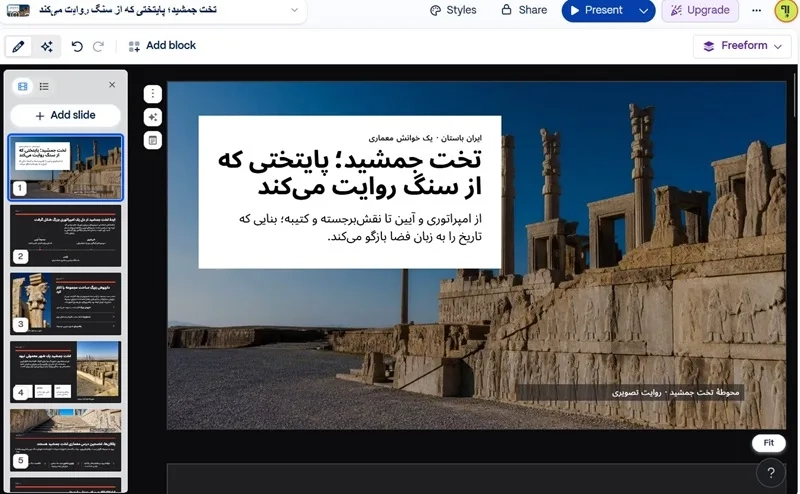Viewport: 800px width, 494px height.
Task: Click the small label above the heading
Action: coord(426,138)
